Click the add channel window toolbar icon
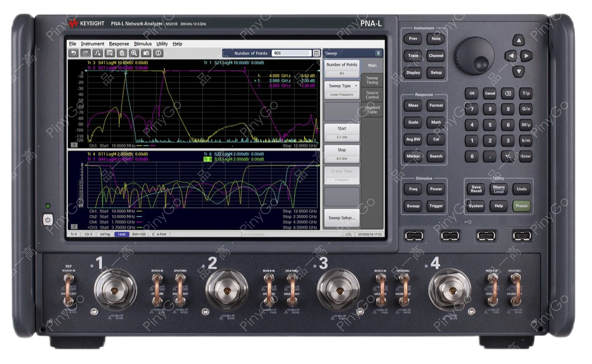 click(110, 53)
